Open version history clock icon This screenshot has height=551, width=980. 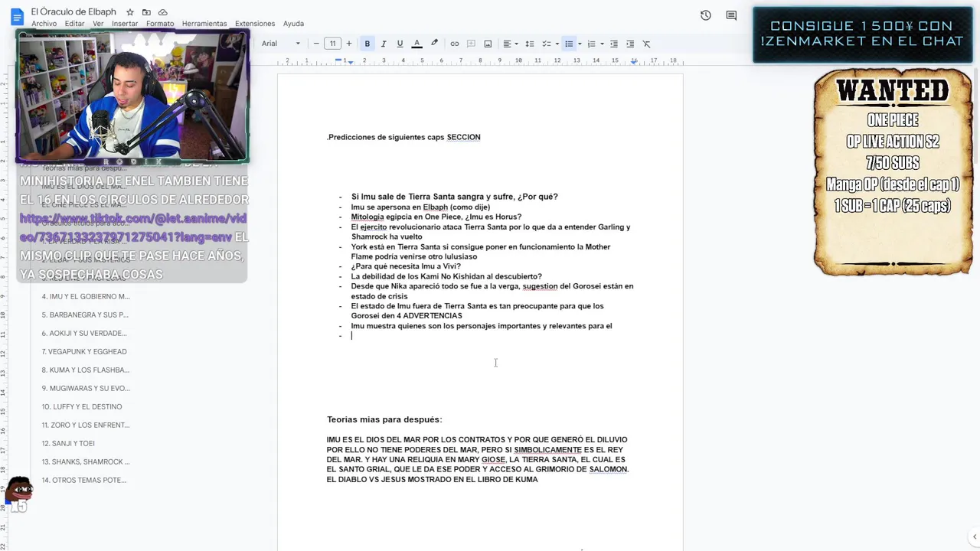pos(706,15)
